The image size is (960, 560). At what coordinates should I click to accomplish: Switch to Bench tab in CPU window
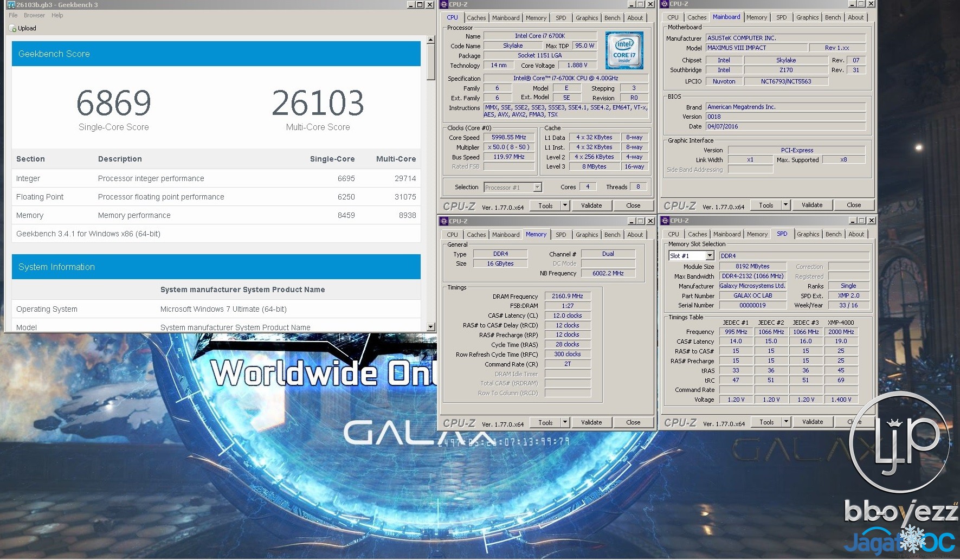point(612,18)
